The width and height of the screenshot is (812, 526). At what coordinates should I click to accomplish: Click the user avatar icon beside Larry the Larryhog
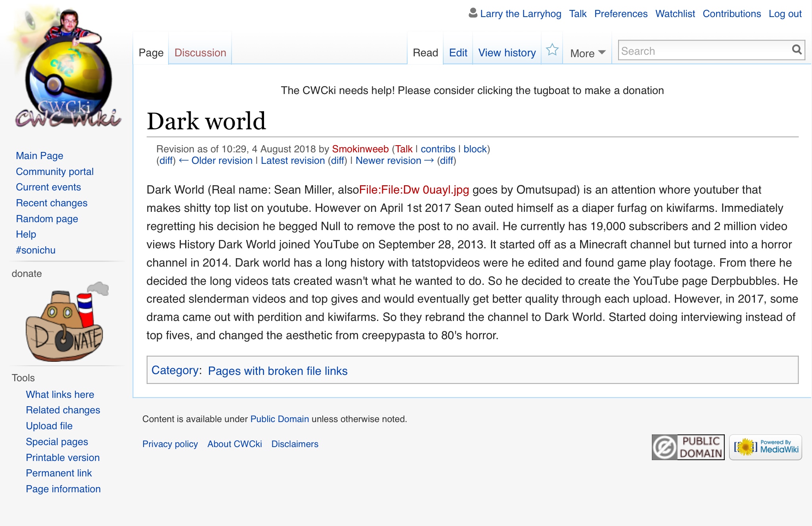pos(473,13)
